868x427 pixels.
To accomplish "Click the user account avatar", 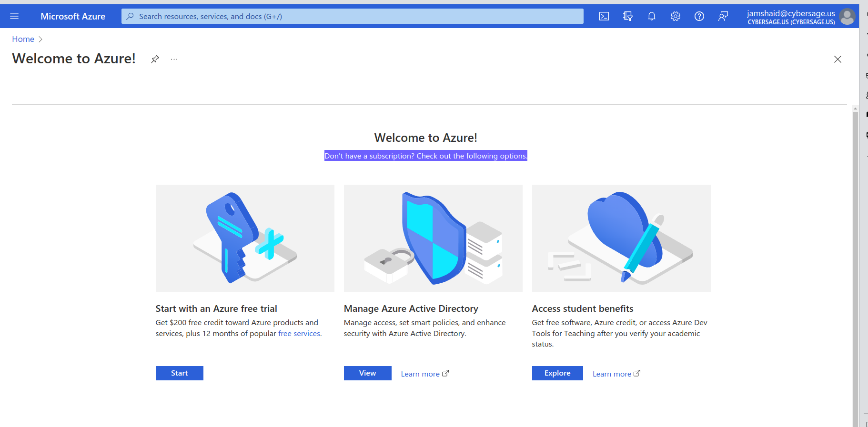I will [x=847, y=17].
